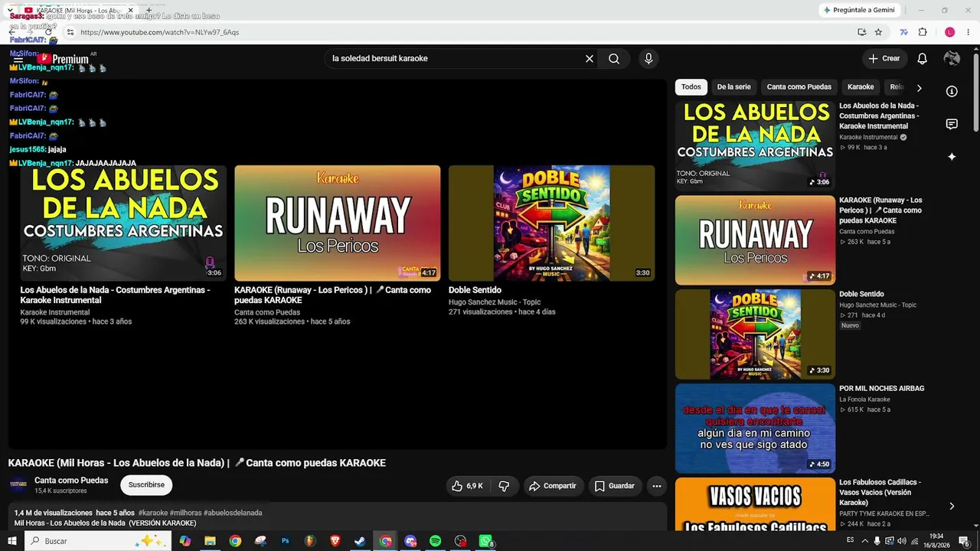The width and height of the screenshot is (980, 551).
Task: Open the Canta como Puedas channel link
Action: click(71, 481)
